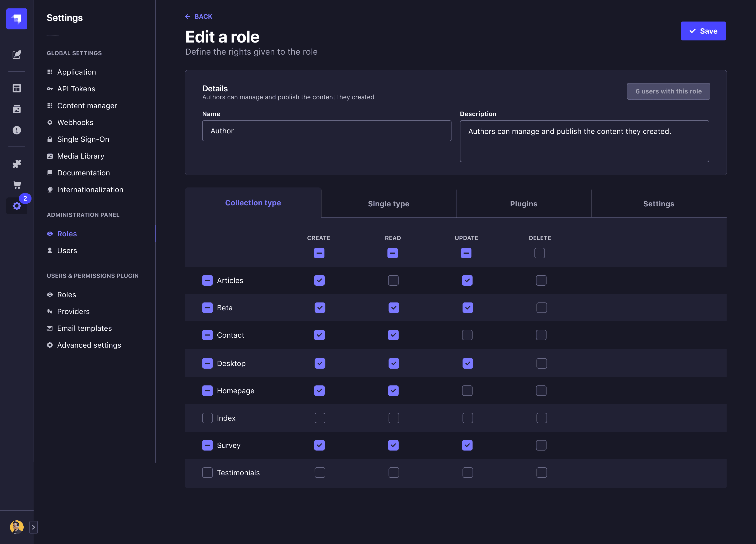This screenshot has width=756, height=544.
Task: Open the Content Manager quill icon
Action: pyautogui.click(x=17, y=54)
